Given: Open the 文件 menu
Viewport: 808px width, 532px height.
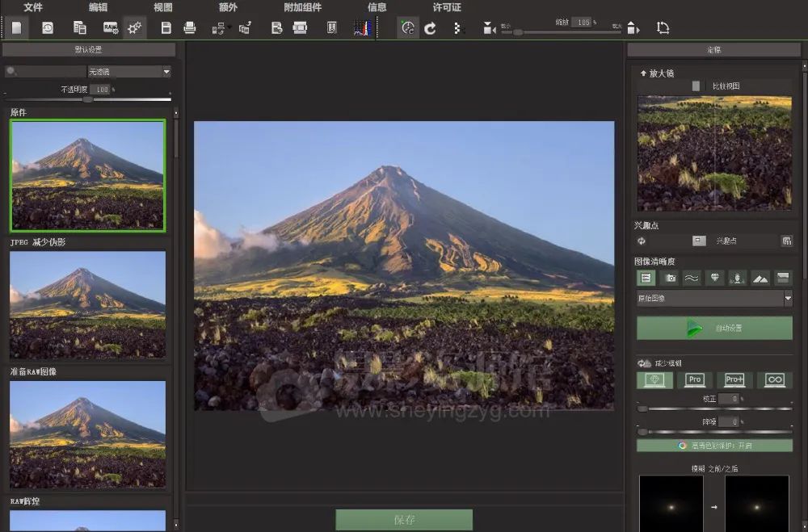Looking at the screenshot, I should point(33,7).
